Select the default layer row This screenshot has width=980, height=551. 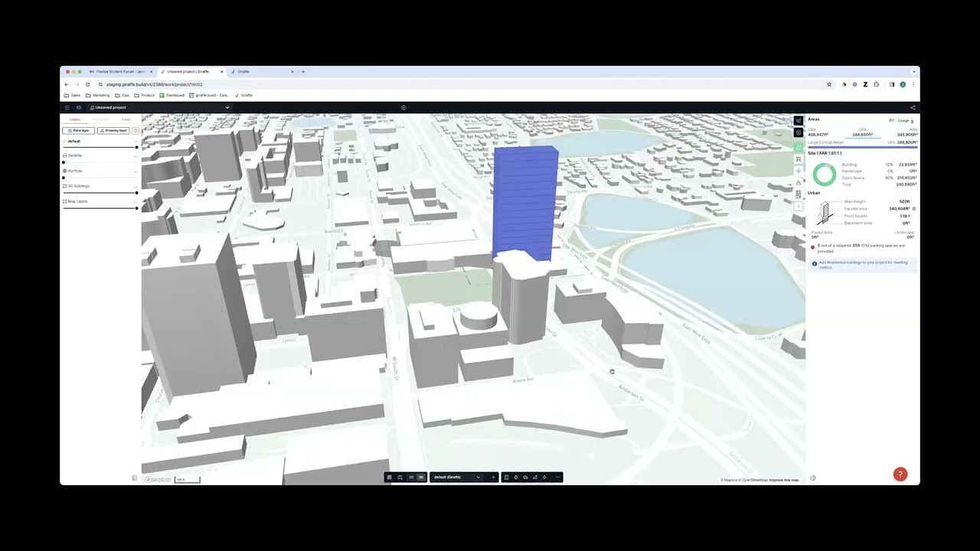coord(100,142)
